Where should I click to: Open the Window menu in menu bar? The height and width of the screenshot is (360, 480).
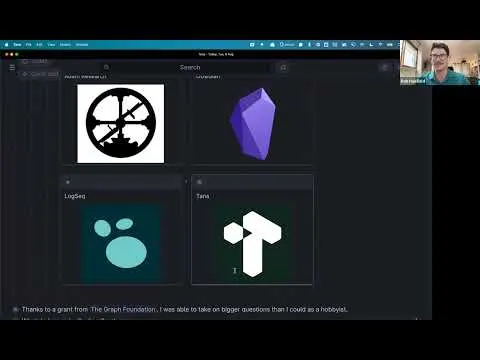point(82,45)
